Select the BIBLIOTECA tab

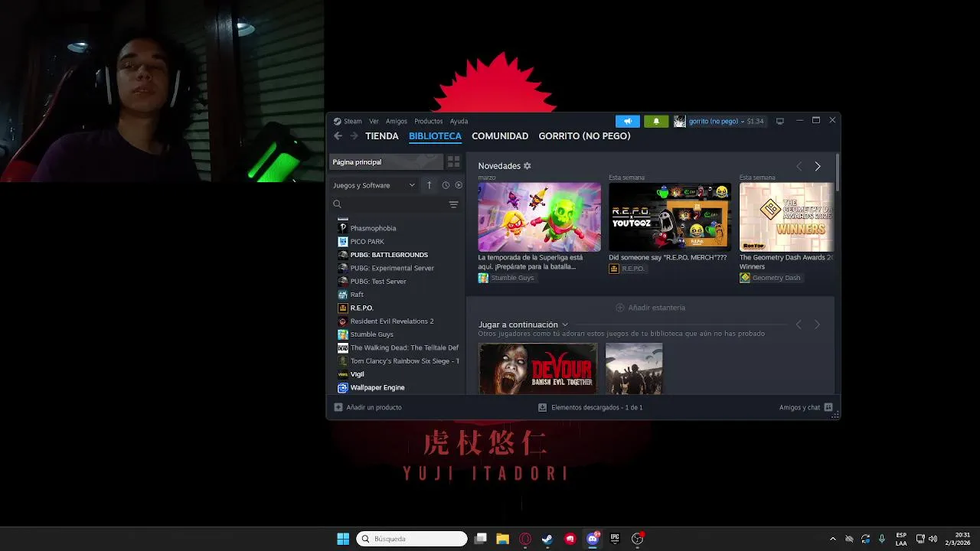point(435,136)
